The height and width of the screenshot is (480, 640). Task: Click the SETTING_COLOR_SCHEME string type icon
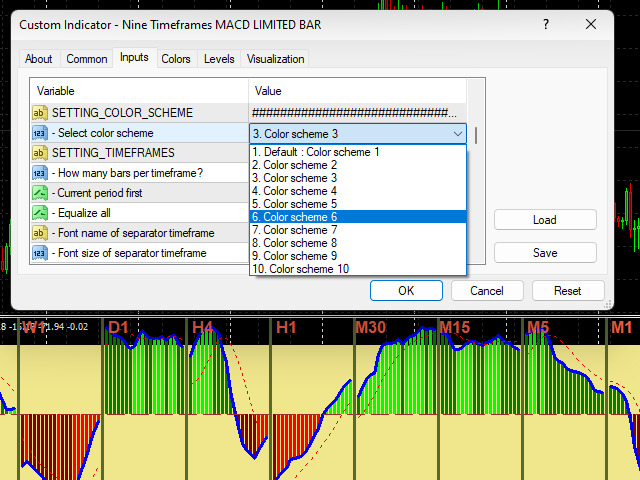[x=40, y=113]
